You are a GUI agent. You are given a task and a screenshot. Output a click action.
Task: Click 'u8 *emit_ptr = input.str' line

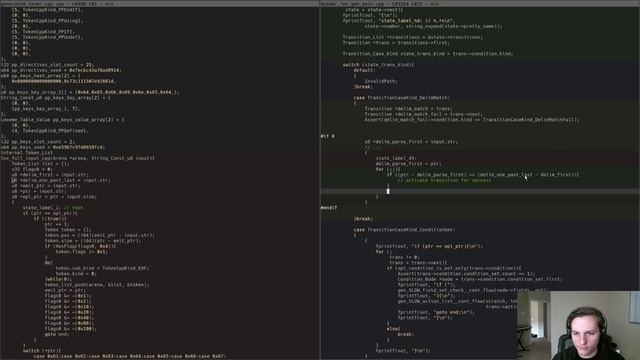point(46,186)
